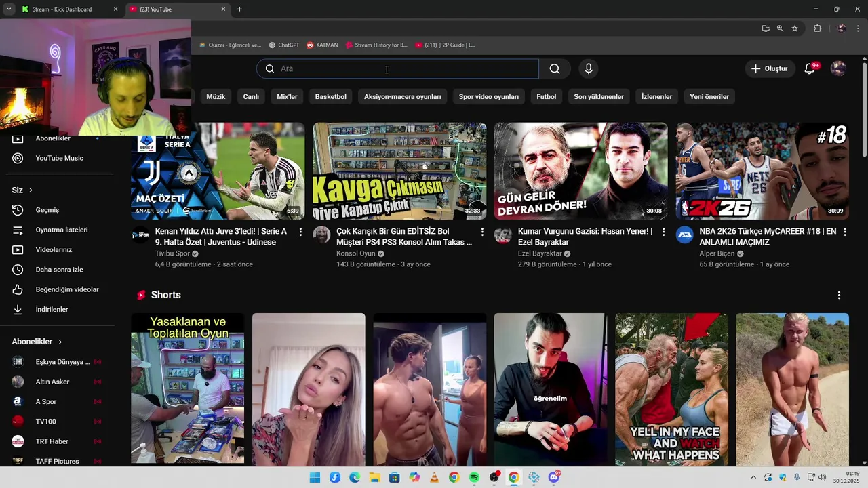Open the öğrenelim short thumbnail
This screenshot has width=868, height=488.
tap(551, 389)
